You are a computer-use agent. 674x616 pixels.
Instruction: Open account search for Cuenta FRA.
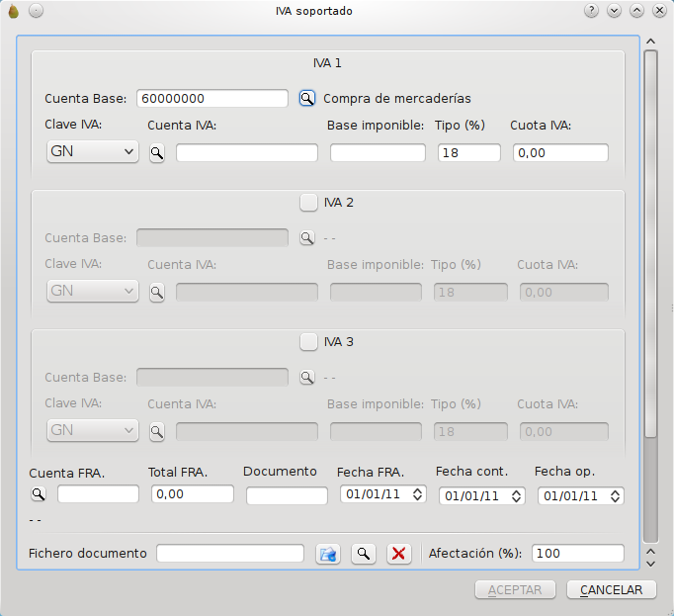[39, 494]
